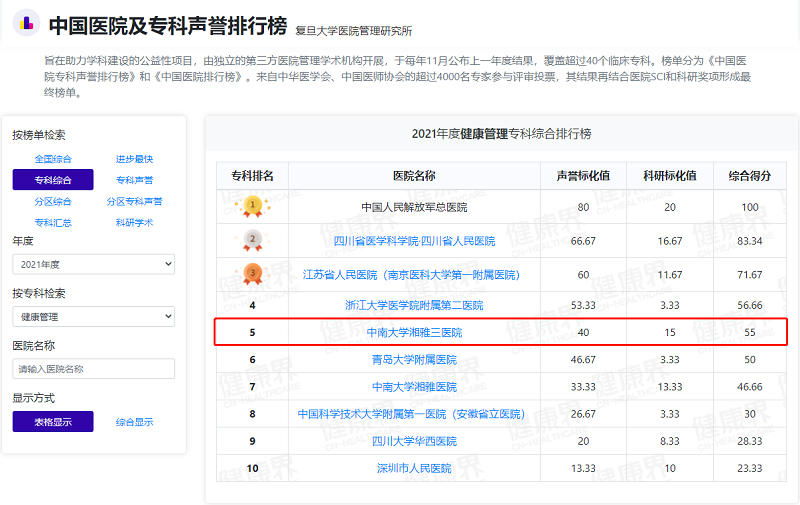Open 浙江大学医学院附属第二医院 link
Image resolution: width=800 pixels, height=505 pixels.
[414, 305]
